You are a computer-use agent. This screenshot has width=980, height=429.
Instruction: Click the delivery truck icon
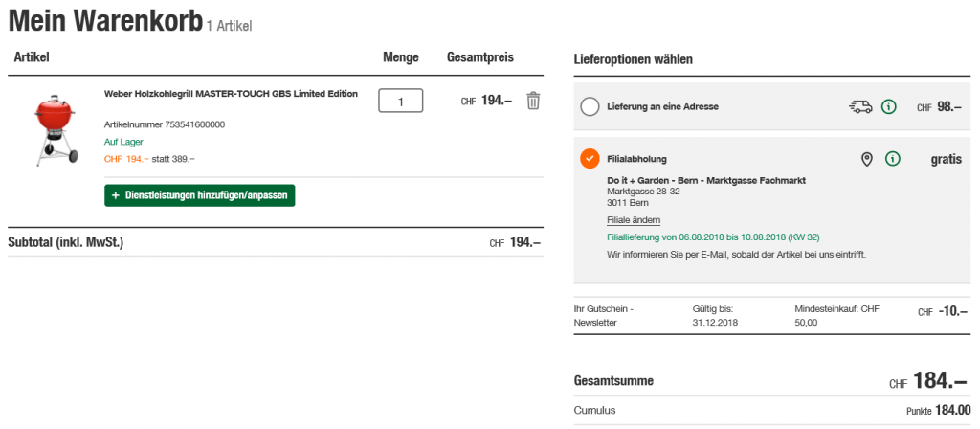[859, 106]
